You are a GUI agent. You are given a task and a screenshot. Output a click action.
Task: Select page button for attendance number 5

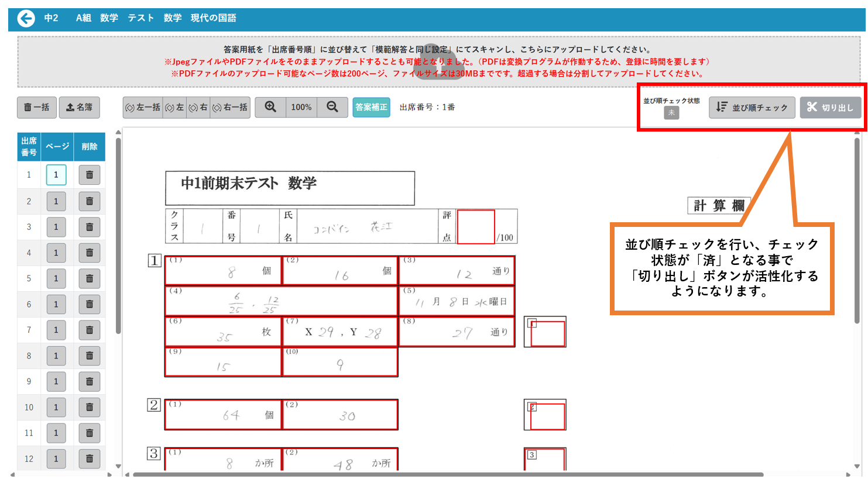[56, 278]
